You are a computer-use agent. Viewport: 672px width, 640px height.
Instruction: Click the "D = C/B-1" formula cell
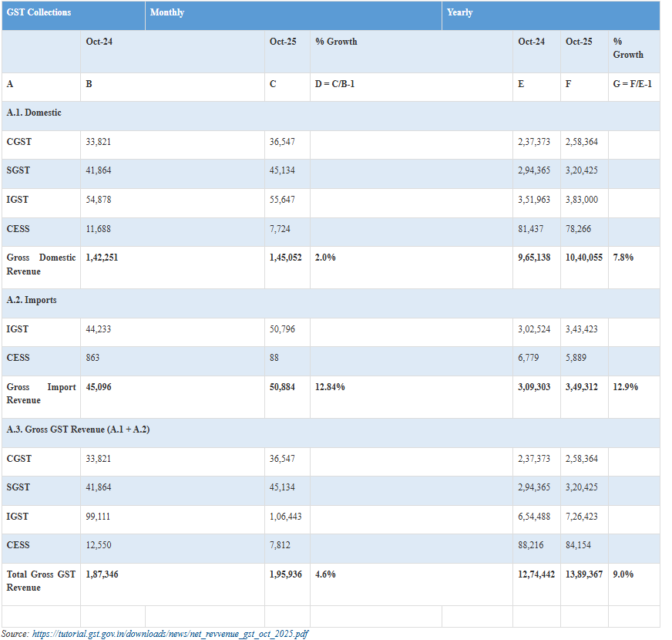pyautogui.click(x=334, y=84)
